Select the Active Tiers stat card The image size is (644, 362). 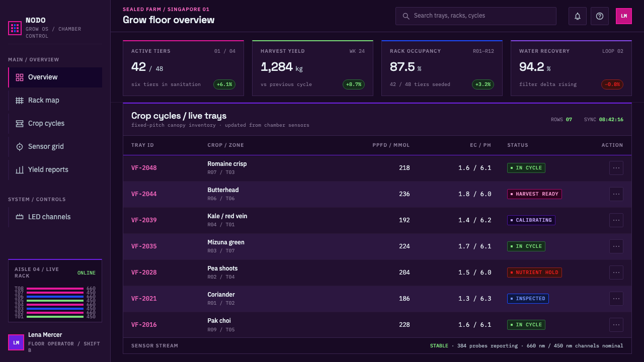click(184, 68)
